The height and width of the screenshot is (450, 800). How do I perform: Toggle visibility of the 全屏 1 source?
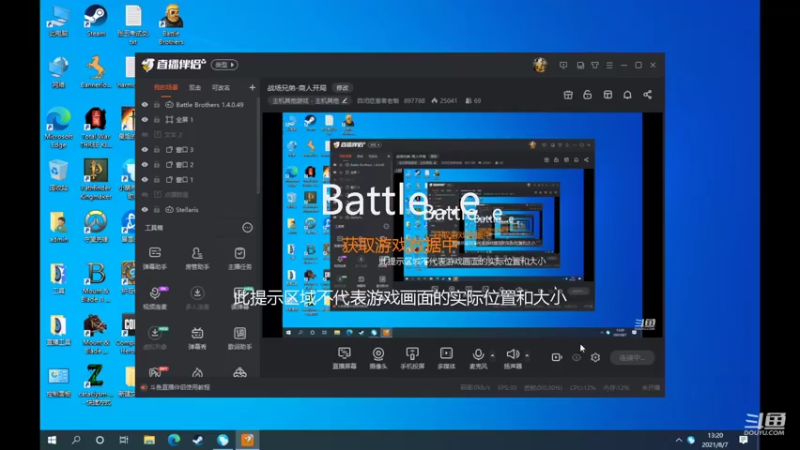point(145,119)
